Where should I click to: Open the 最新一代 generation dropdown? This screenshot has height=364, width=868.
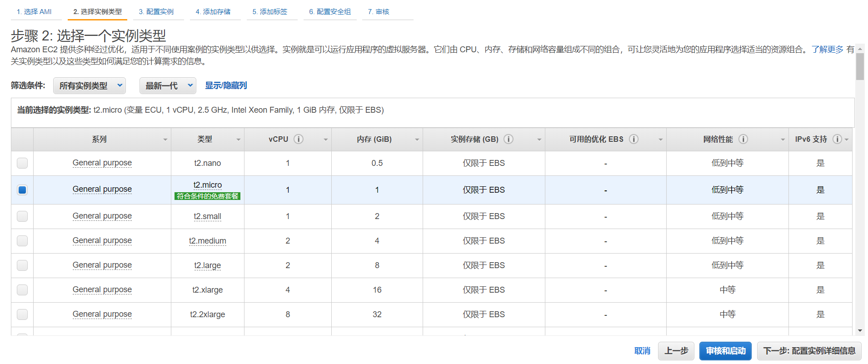168,85
